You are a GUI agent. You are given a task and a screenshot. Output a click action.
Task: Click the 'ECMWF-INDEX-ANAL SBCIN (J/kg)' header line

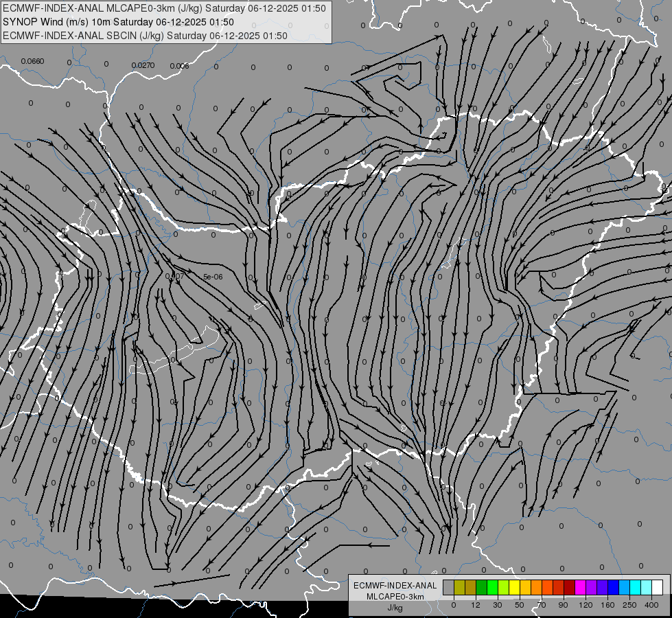[x=145, y=36]
